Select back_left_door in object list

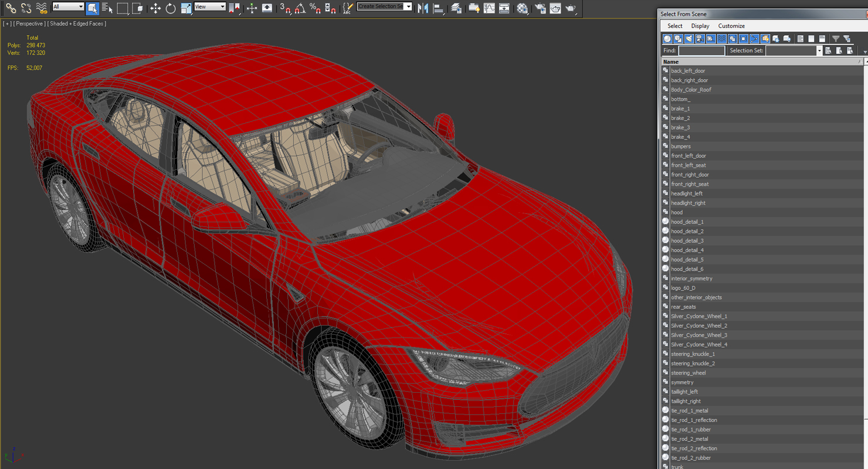pos(688,71)
